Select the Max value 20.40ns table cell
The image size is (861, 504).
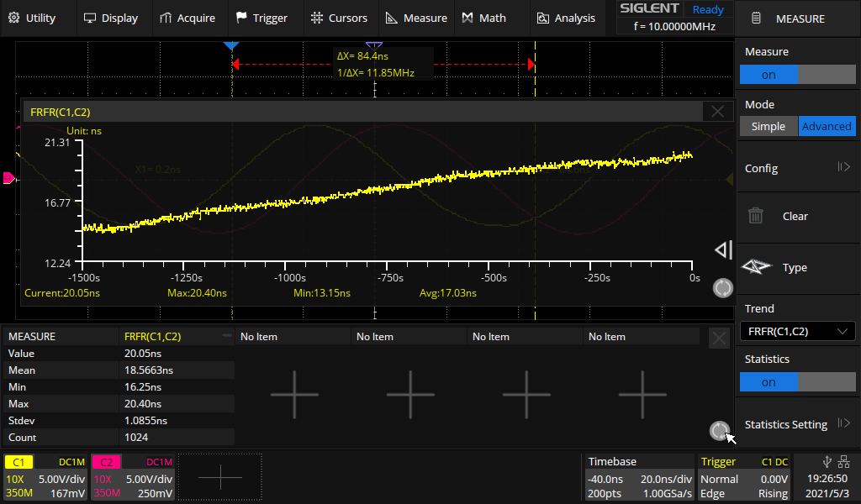click(177, 404)
